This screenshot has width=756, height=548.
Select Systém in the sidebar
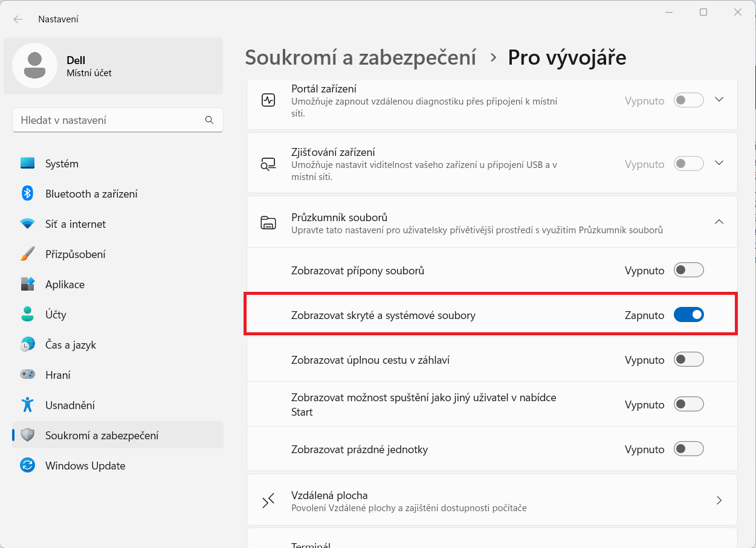click(61, 163)
